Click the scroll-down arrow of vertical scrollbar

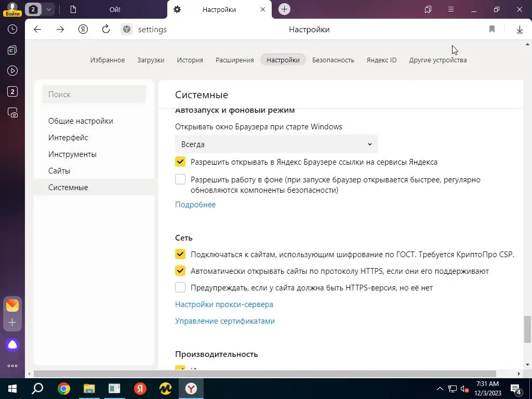point(527,365)
